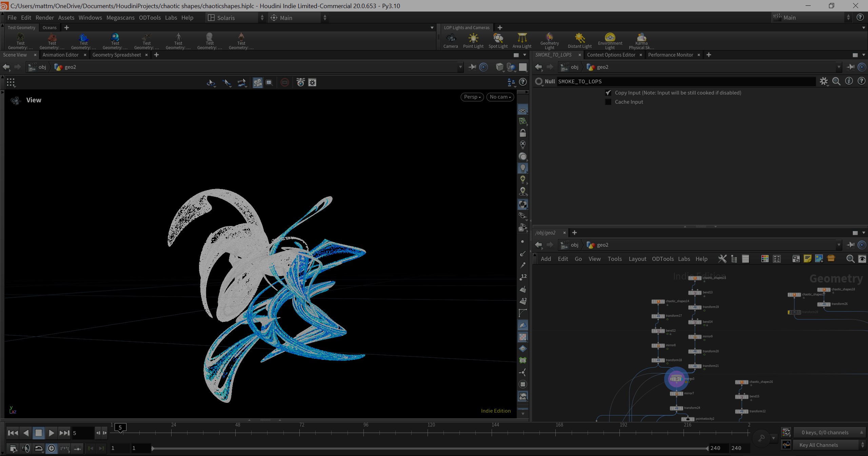Select the Camera shelf tool
Screen dimensions: 868x456
[x=451, y=41]
